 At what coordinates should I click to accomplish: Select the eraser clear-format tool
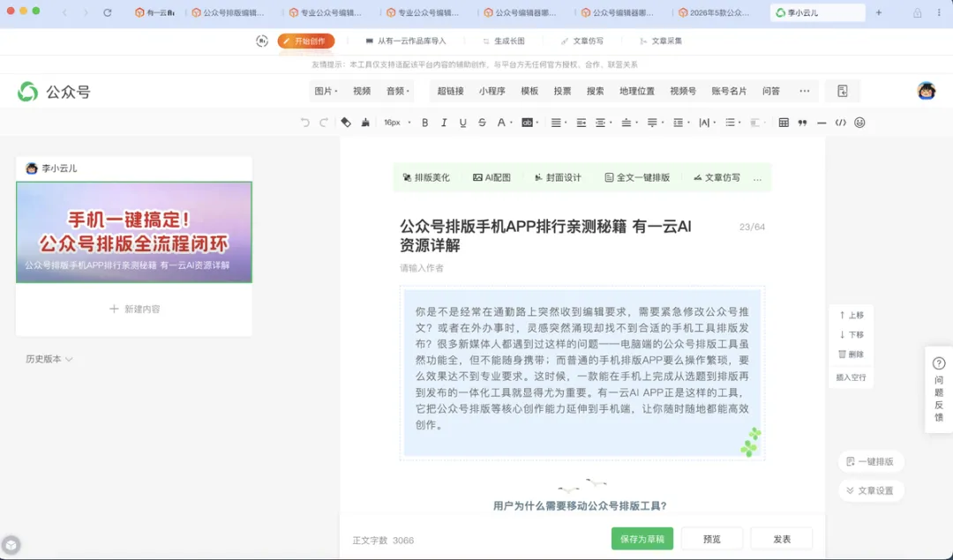click(x=346, y=123)
